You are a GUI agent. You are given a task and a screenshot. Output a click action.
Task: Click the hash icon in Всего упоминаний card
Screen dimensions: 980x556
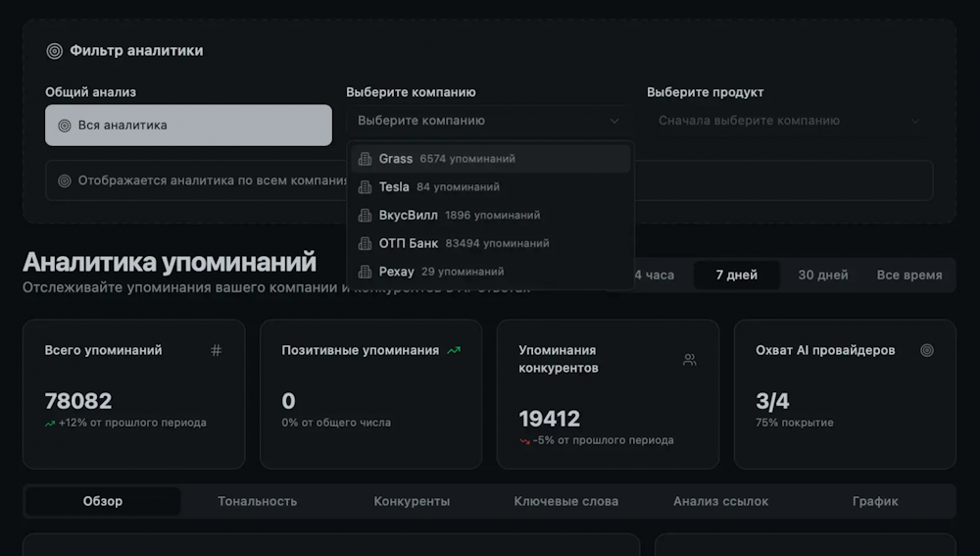tap(217, 350)
